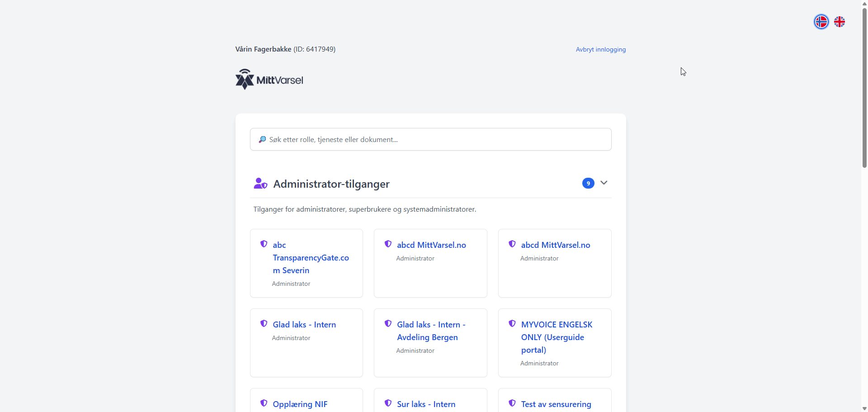
Task: Open Glad laks - Intern - Avdeling Bergen
Action: tap(431, 331)
